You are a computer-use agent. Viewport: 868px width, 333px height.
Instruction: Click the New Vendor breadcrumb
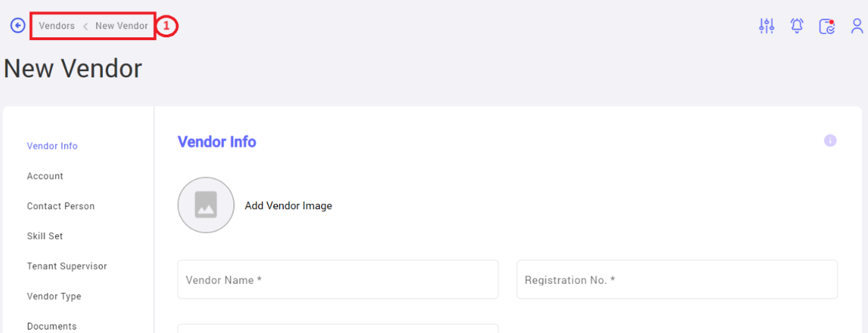point(122,26)
